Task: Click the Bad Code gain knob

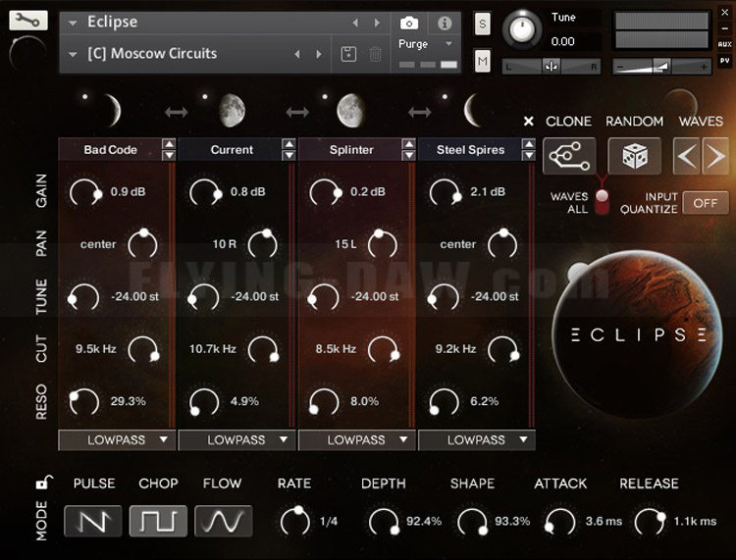Action: point(85,193)
